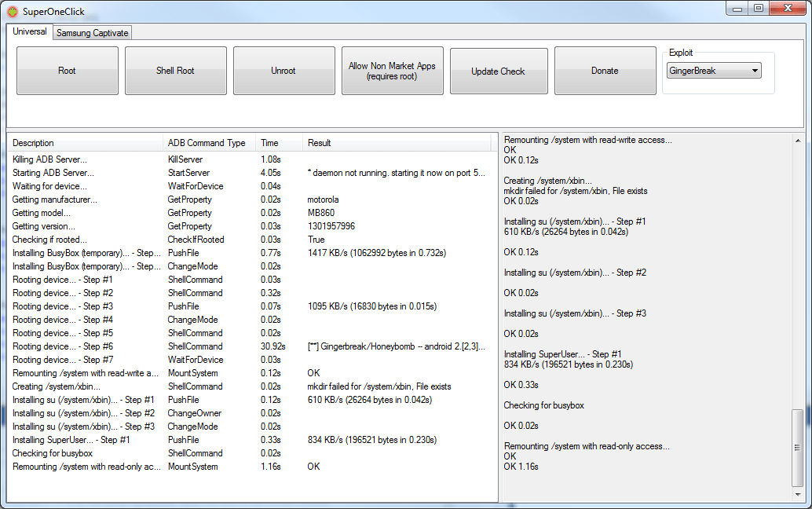
Task: Open the Donate button
Action: click(x=605, y=71)
